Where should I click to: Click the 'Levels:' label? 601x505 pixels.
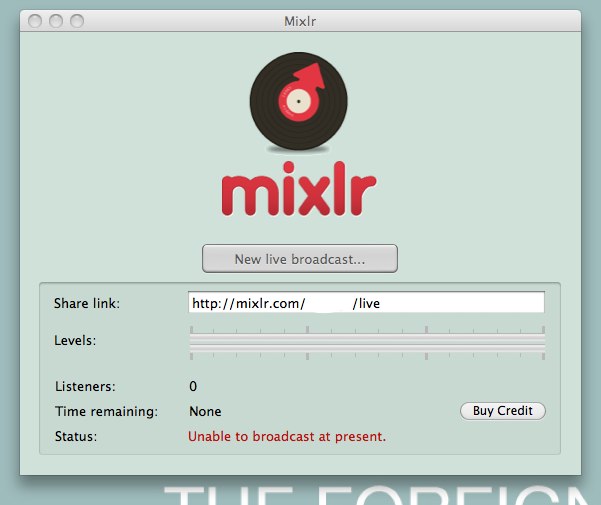pyautogui.click(x=75, y=341)
